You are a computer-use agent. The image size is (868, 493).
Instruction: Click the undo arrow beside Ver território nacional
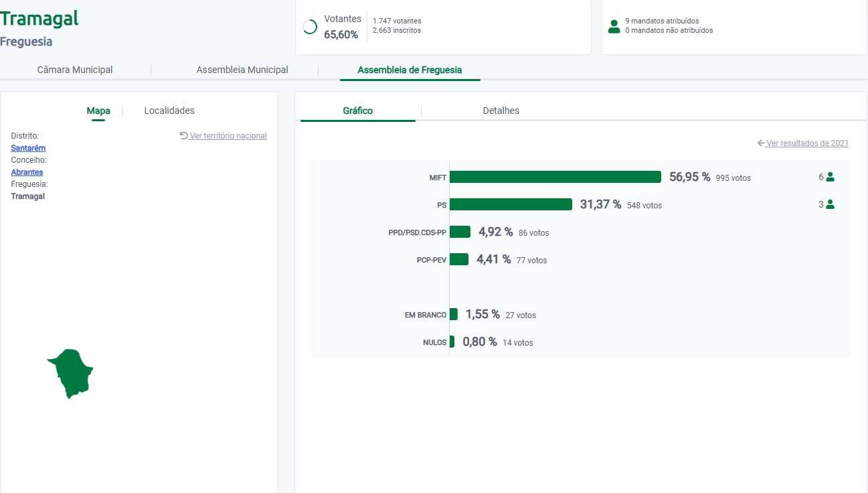(x=184, y=135)
